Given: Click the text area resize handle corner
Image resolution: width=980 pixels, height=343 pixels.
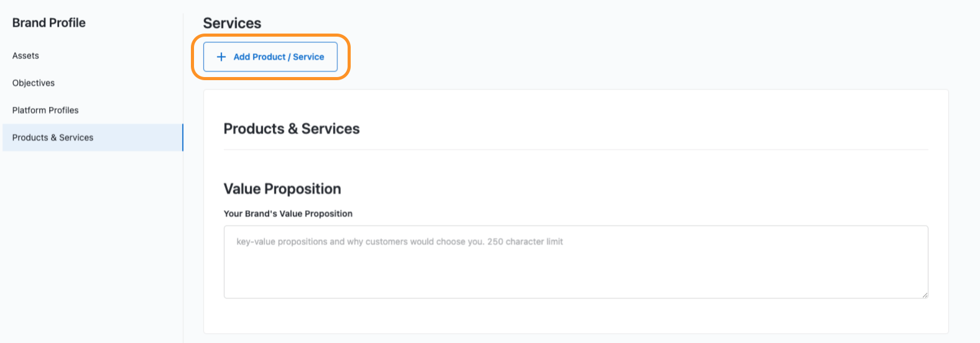Looking at the screenshot, I should [925, 295].
